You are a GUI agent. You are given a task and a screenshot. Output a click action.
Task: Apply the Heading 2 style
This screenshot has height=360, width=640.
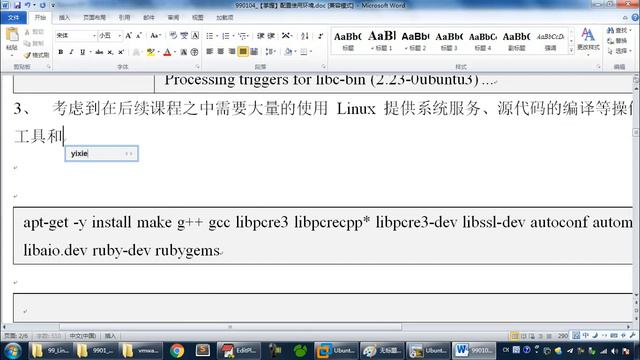tap(415, 40)
